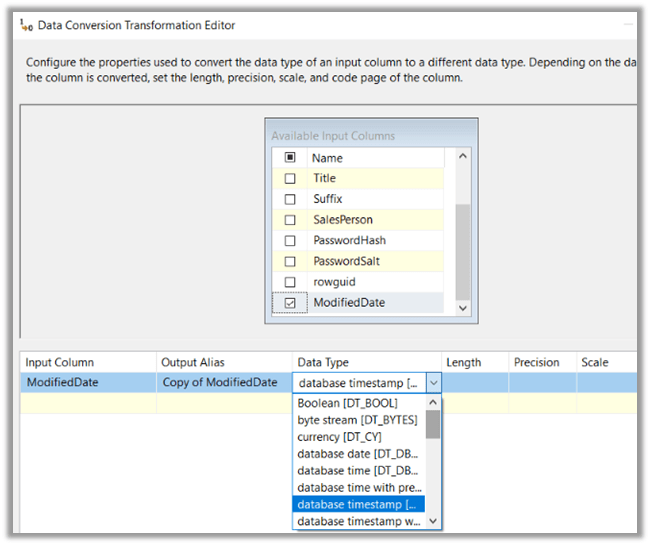This screenshot has height=545, width=650.
Task: Click the Input Column header
Action: pyautogui.click(x=60, y=362)
